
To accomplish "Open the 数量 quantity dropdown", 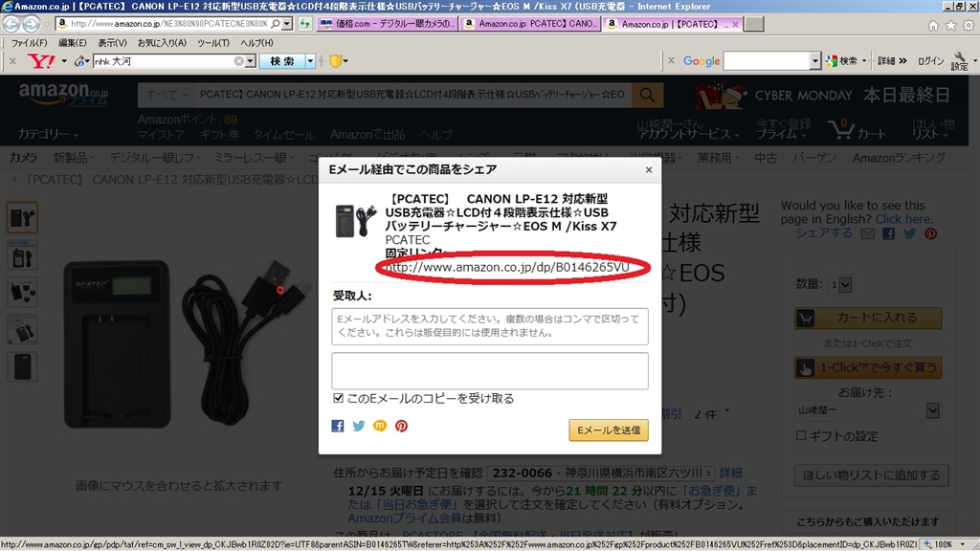I will [x=840, y=285].
